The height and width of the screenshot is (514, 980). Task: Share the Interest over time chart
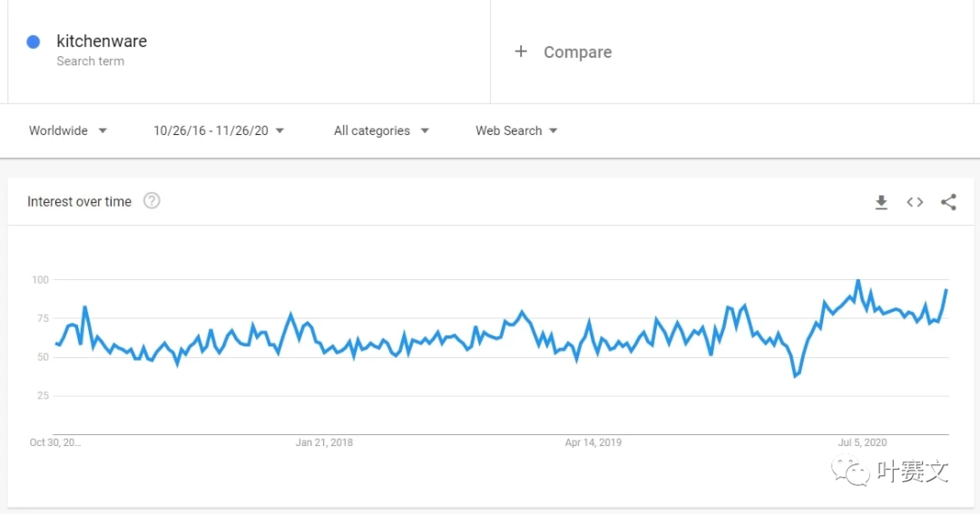coord(948,202)
